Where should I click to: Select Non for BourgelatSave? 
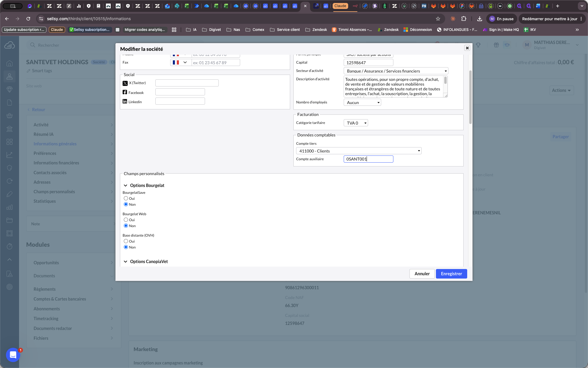click(x=126, y=204)
